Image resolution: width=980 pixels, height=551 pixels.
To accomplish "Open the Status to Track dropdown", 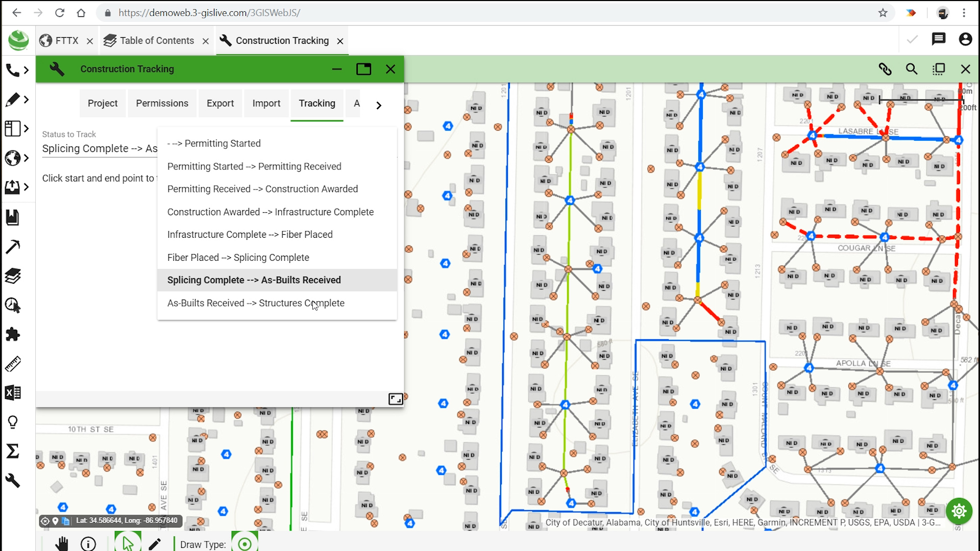I will click(x=100, y=148).
